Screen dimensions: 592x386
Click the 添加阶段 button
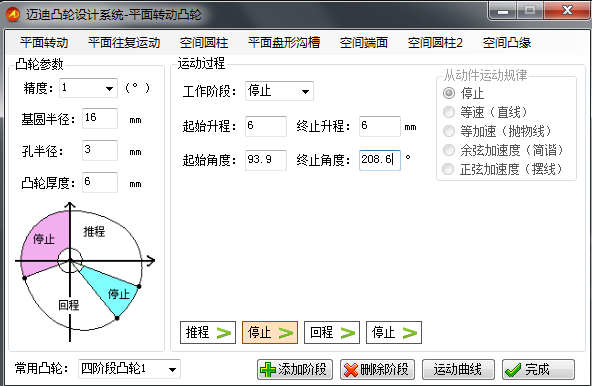(295, 369)
